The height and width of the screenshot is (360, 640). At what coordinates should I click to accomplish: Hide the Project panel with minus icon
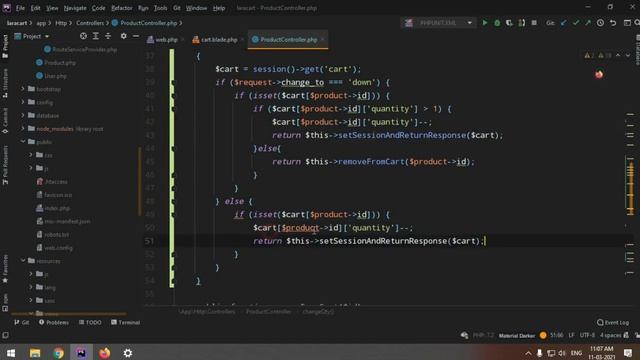click(x=136, y=36)
